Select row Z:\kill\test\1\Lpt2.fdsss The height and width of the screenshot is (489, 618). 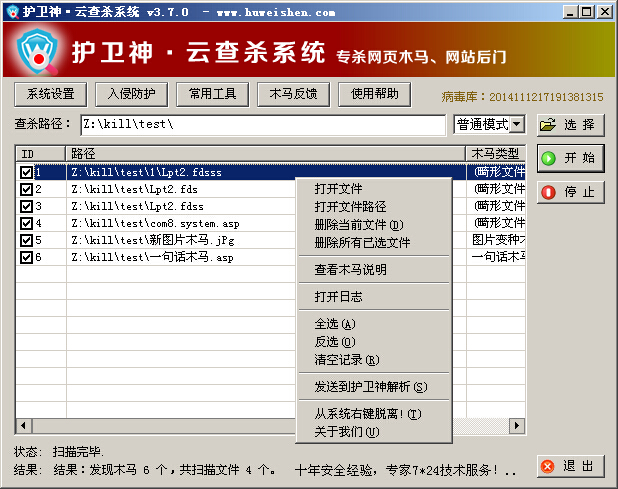270,172
